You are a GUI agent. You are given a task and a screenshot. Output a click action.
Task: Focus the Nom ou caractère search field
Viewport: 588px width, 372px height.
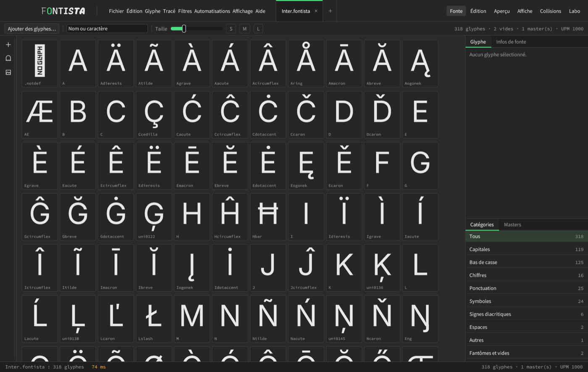108,29
